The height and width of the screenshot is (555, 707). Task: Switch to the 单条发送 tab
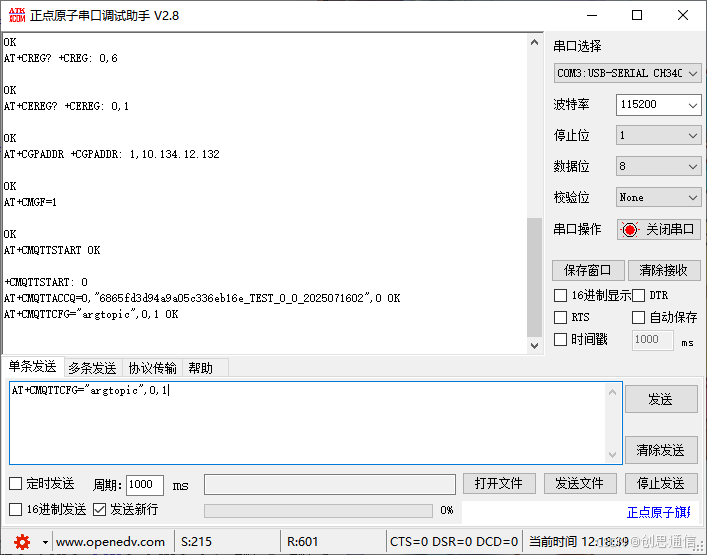click(32, 367)
